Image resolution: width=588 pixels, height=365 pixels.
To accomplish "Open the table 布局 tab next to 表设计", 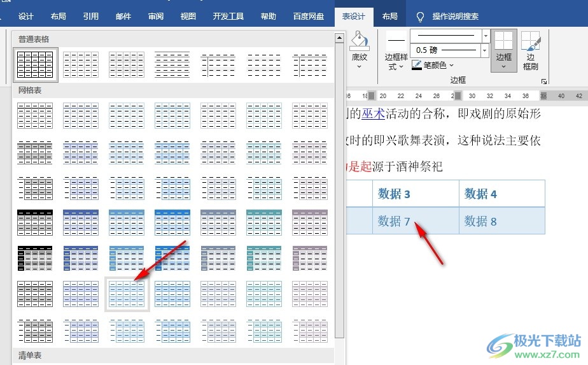I will (389, 16).
